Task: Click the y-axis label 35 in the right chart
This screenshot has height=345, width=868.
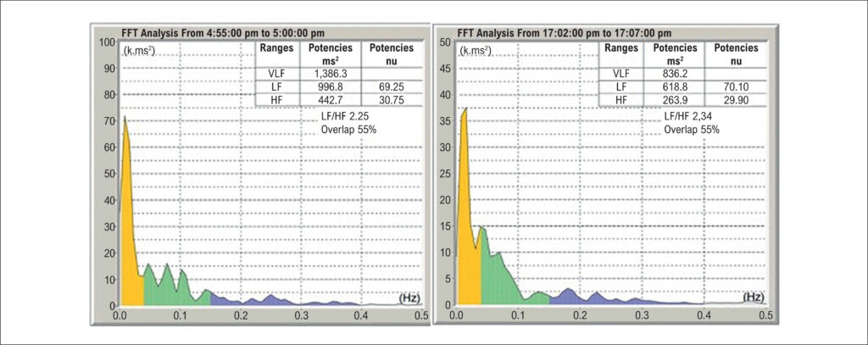Action: coord(447,120)
